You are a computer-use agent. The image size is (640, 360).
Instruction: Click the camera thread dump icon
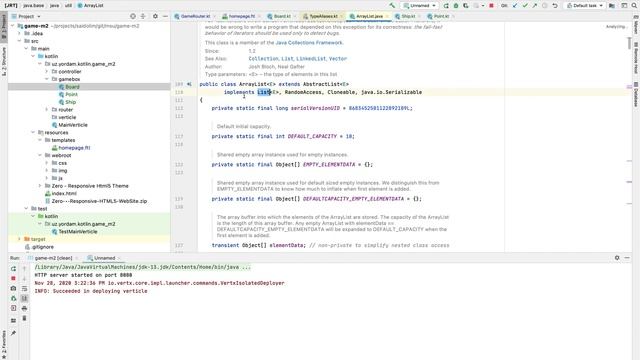pos(13,289)
